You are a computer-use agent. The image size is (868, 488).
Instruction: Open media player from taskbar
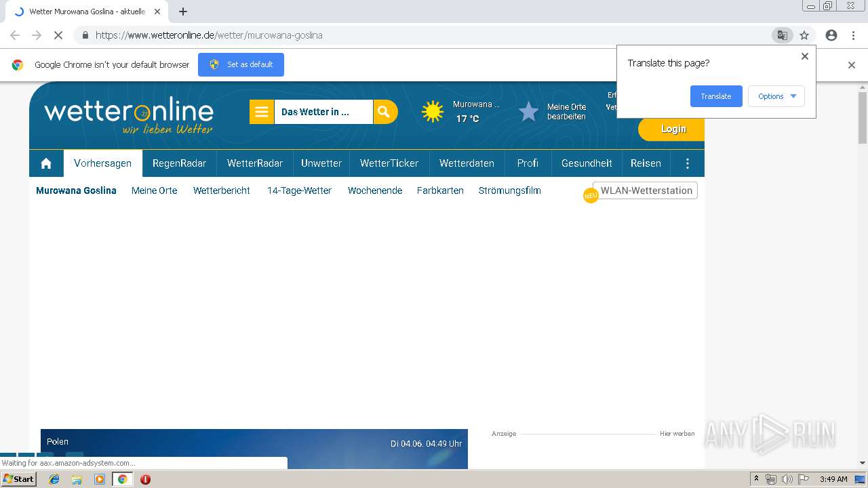pyautogui.click(x=100, y=479)
